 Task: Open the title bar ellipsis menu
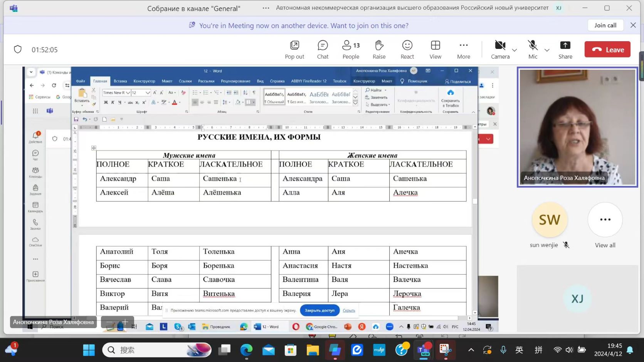point(266,8)
